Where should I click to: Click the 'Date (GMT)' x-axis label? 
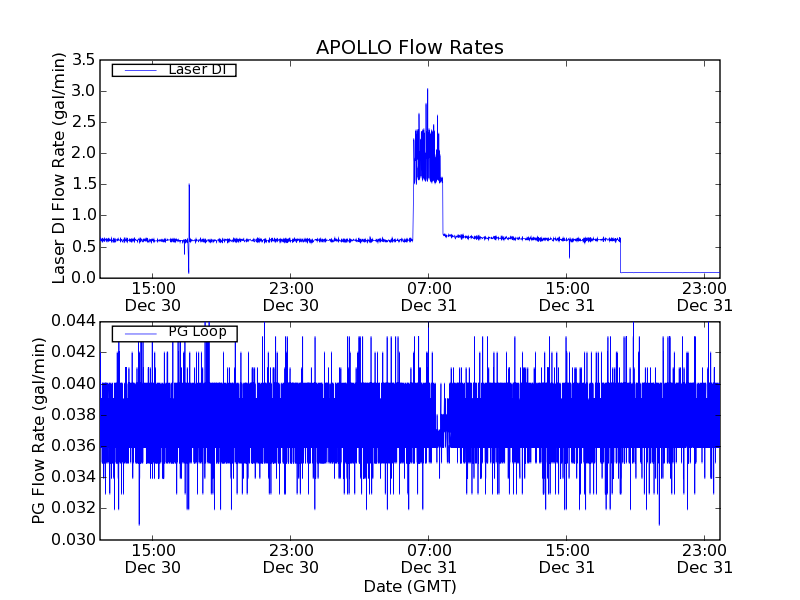pyautogui.click(x=410, y=586)
